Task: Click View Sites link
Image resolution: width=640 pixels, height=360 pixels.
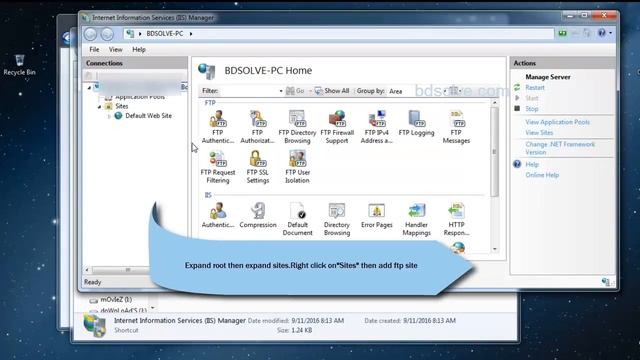Action: tap(539, 133)
